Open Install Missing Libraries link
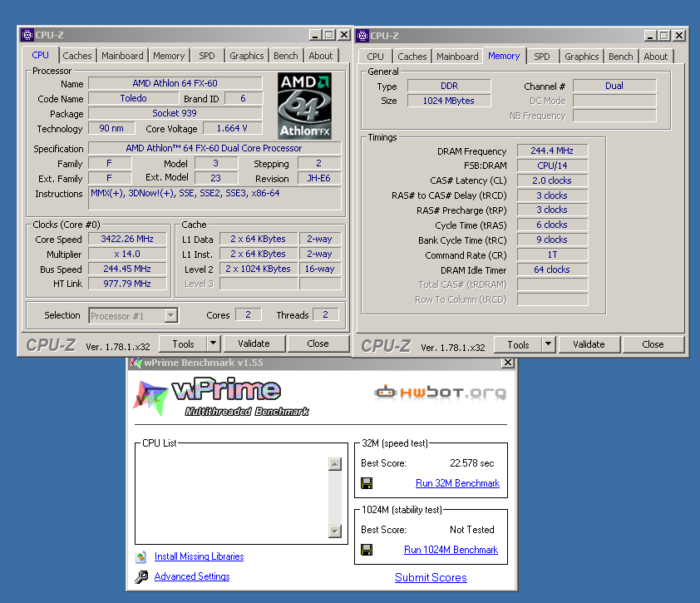Screen dimensions: 700x603 pyautogui.click(x=199, y=556)
